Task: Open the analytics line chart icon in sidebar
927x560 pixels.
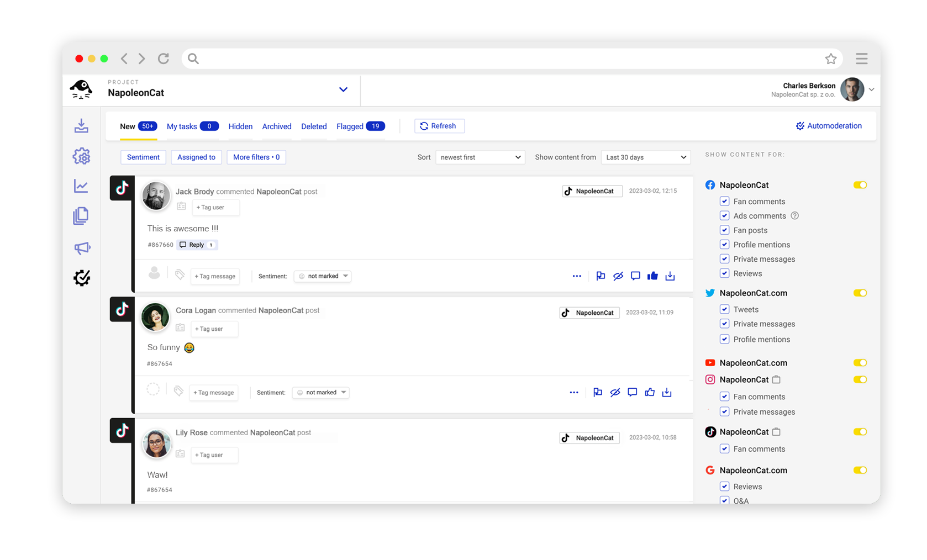Action: click(81, 186)
